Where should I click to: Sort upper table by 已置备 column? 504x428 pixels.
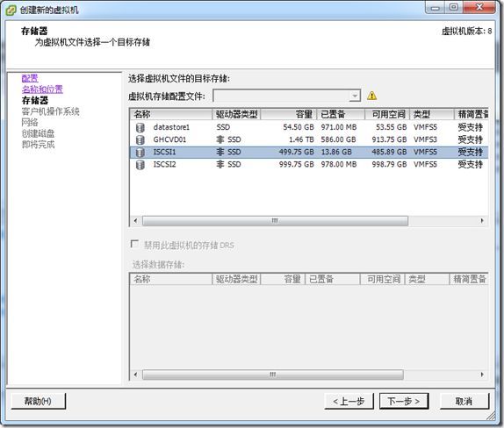(x=341, y=114)
